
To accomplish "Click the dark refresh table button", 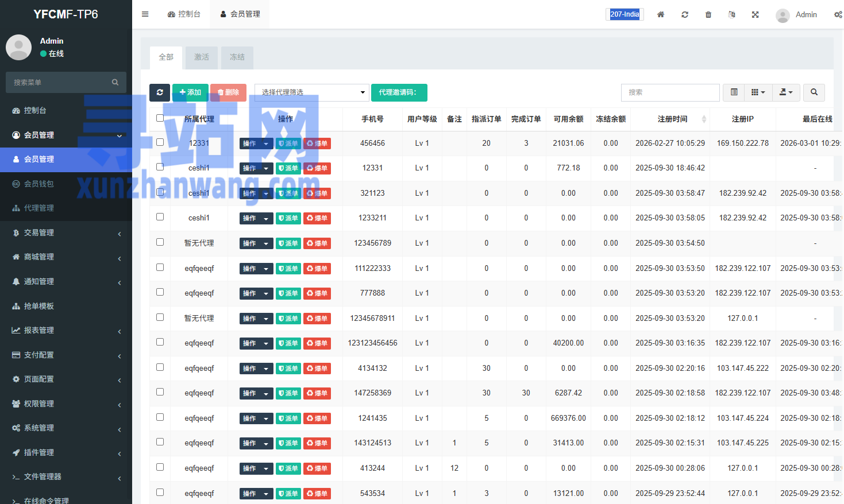I will (x=160, y=92).
